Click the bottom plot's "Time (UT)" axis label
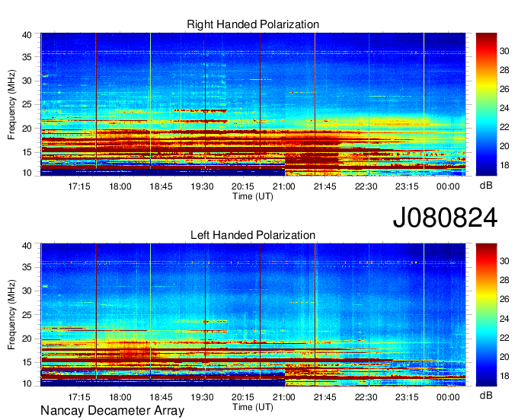Image resolution: width=518 pixels, height=420 pixels. (x=253, y=407)
